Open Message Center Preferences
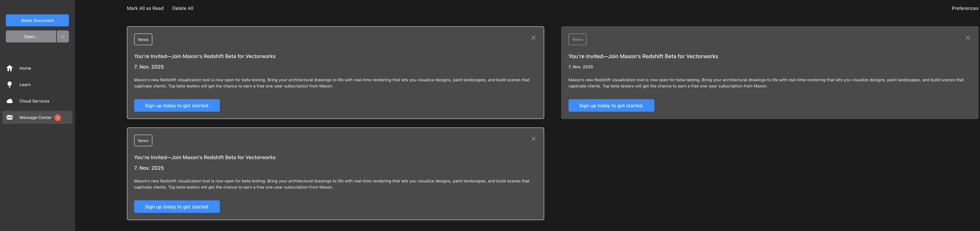The height and width of the screenshot is (231, 980). 964,8
